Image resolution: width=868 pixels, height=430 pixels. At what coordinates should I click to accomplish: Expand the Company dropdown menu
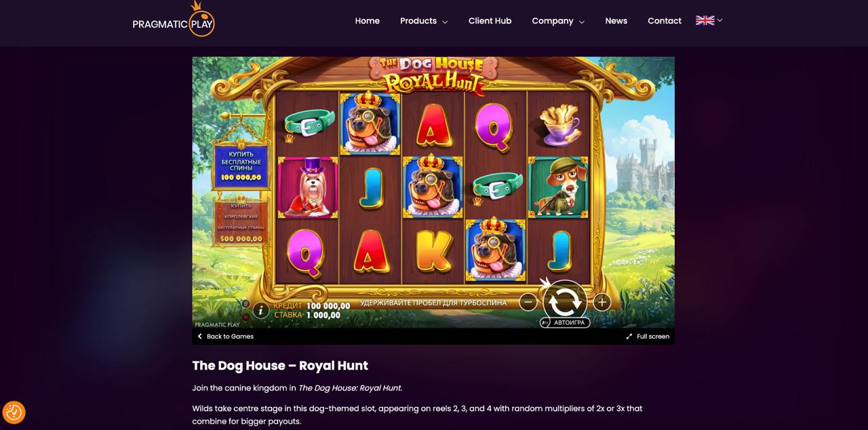(558, 21)
